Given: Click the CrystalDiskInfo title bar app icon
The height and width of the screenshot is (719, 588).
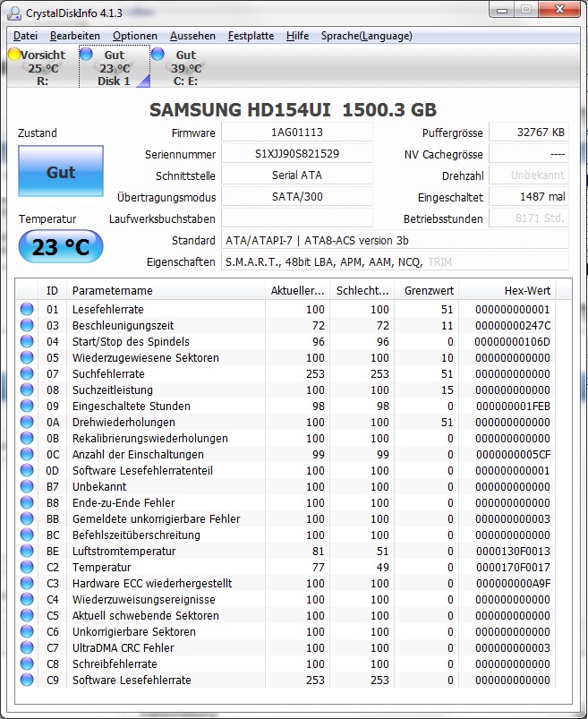Looking at the screenshot, I should pos(13,13).
